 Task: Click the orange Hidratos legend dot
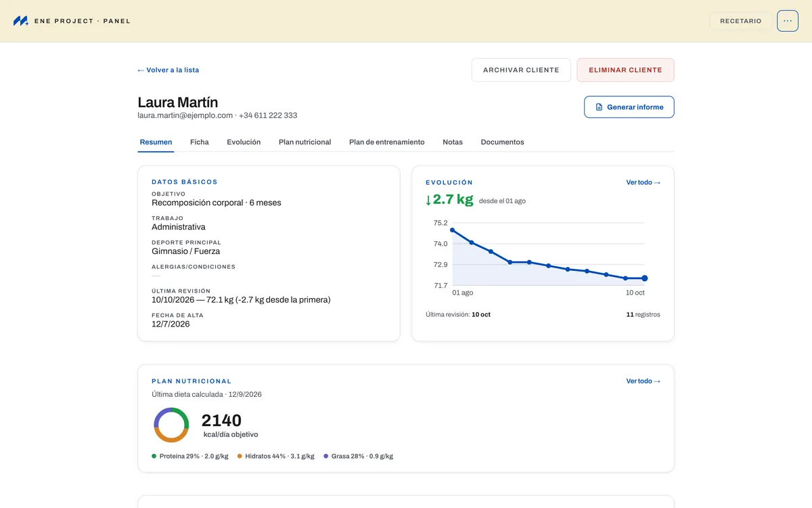(x=240, y=457)
